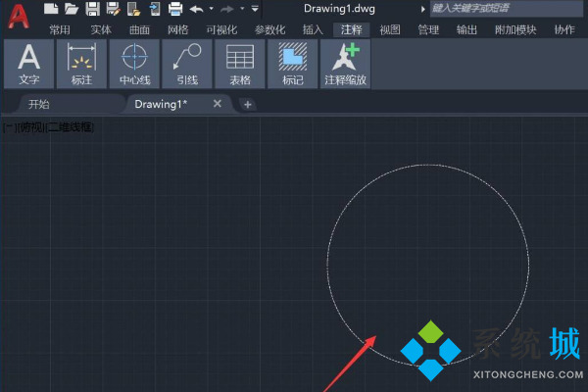Click the keyword search input field

[500, 9]
